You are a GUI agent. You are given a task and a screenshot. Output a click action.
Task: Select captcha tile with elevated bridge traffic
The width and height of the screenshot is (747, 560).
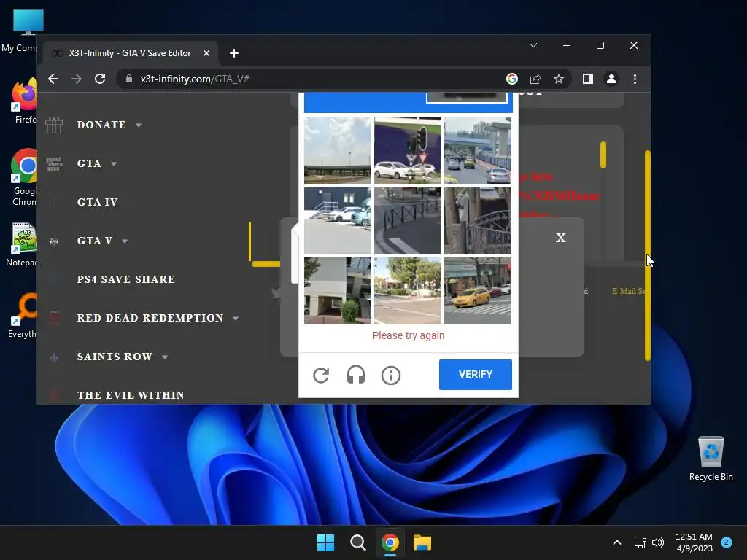point(477,150)
